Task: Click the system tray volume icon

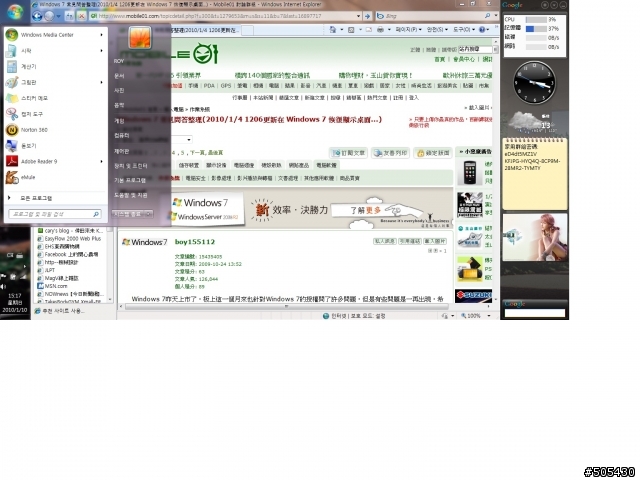Action: click(3, 287)
